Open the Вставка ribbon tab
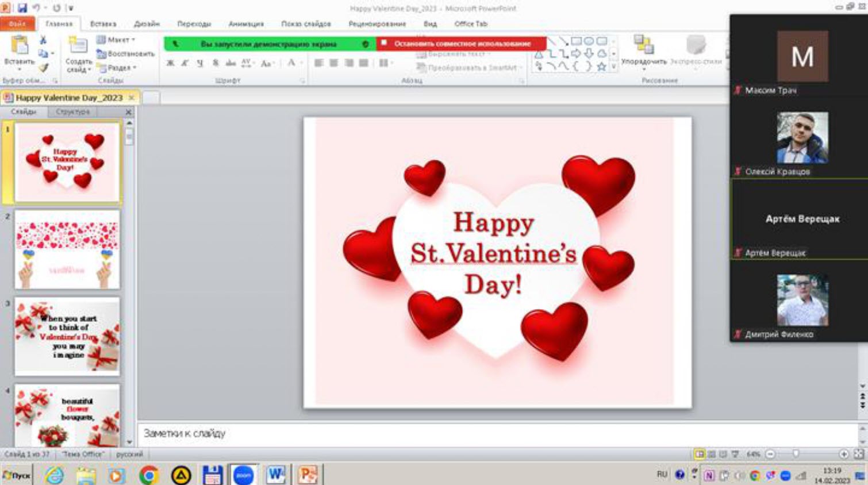Viewport: 868px width, 485px height. point(103,24)
